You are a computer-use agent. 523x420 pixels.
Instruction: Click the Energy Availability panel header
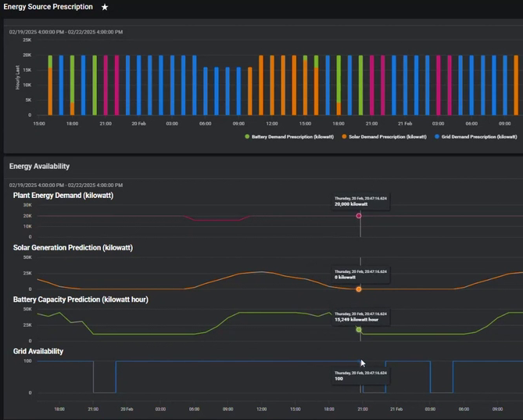pos(39,166)
